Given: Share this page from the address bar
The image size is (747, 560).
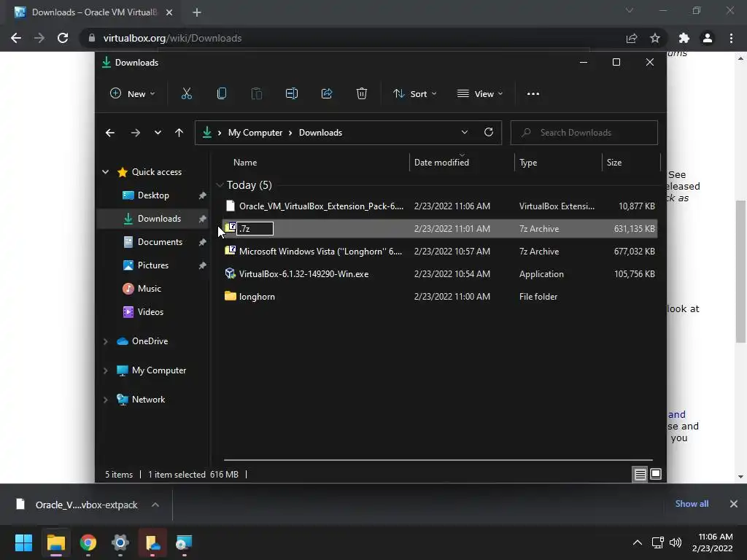Looking at the screenshot, I should click(x=632, y=38).
